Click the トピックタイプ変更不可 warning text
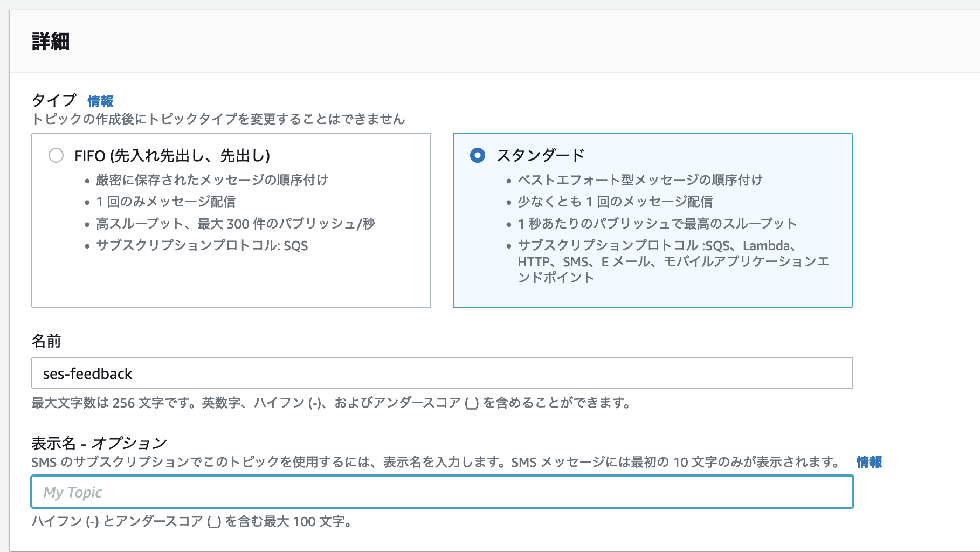Image resolution: width=980 pixels, height=552 pixels. click(218, 120)
